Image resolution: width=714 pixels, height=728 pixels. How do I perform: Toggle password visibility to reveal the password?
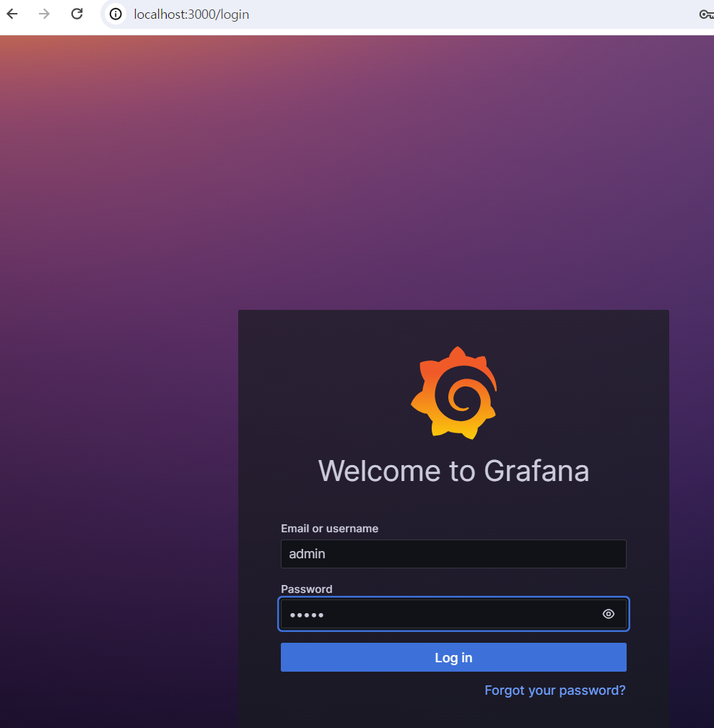[608, 613]
